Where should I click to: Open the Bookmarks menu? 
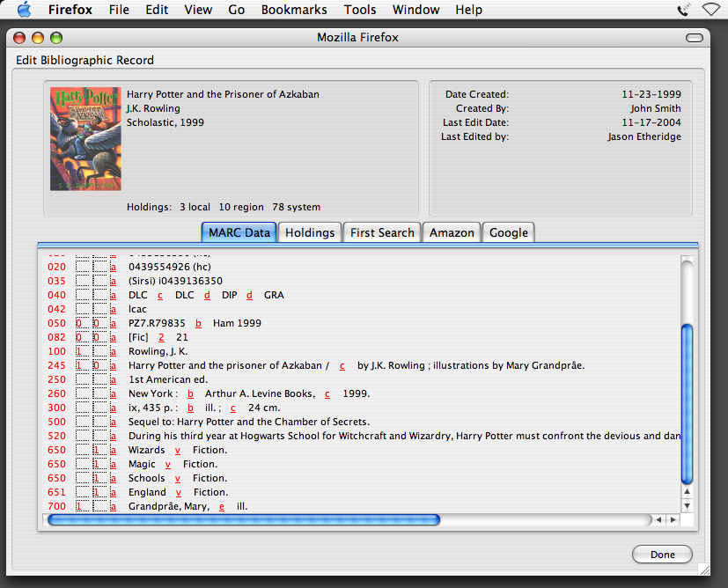(294, 10)
